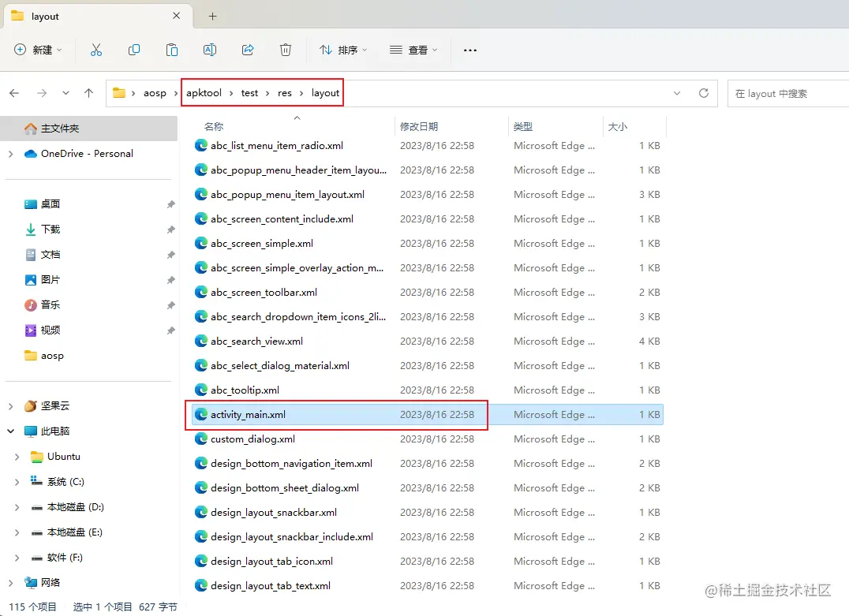Select file abc_screen_toolbar.xml

[428, 293]
